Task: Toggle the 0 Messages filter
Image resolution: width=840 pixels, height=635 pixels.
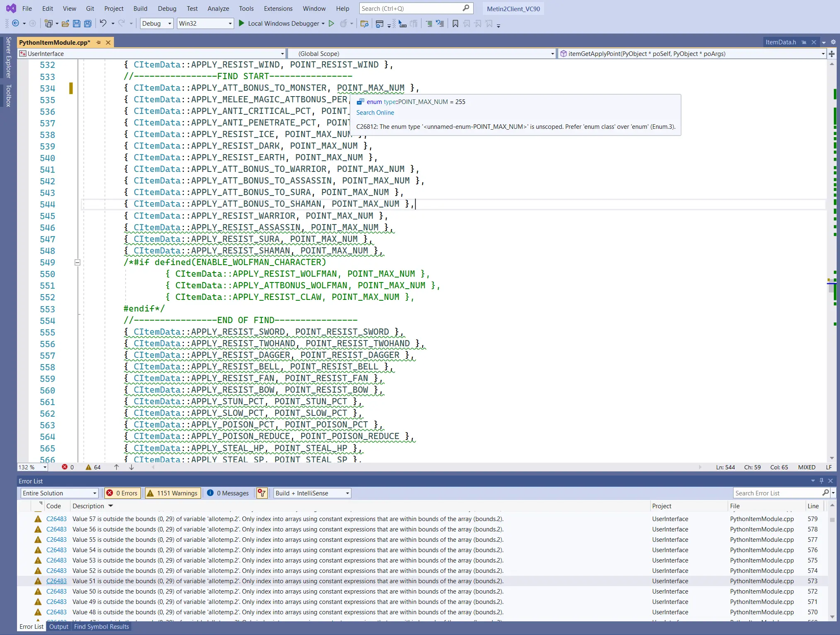Action: pos(228,493)
